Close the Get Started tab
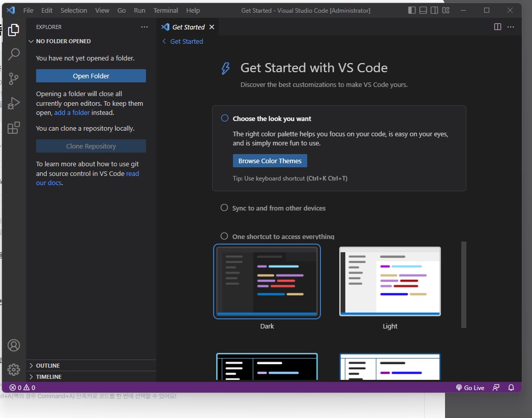Viewport: 532px width, 418px height. point(212,27)
